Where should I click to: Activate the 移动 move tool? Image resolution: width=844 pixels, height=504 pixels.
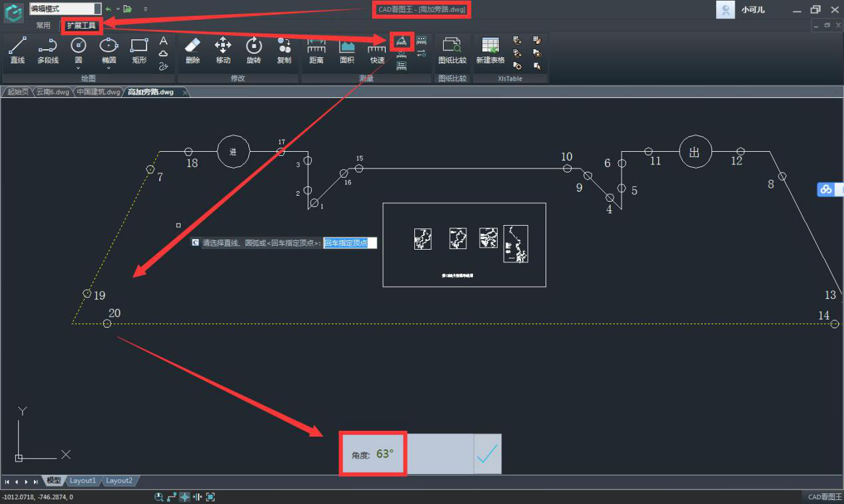(x=222, y=51)
